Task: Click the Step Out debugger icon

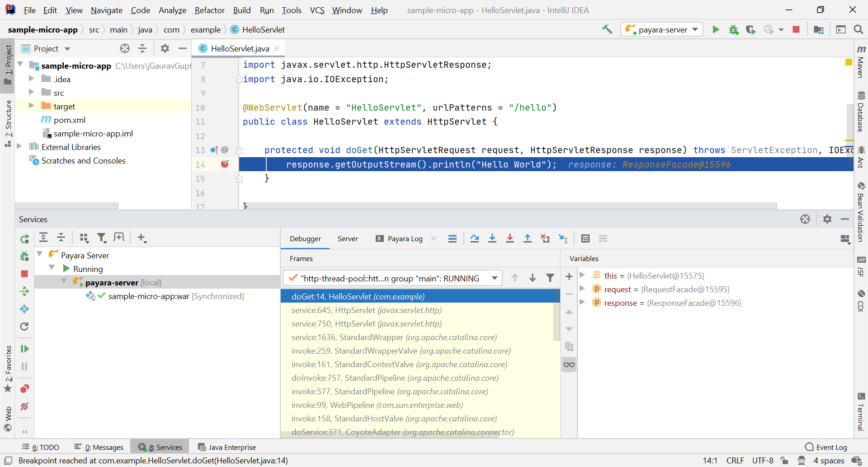Action: point(527,238)
